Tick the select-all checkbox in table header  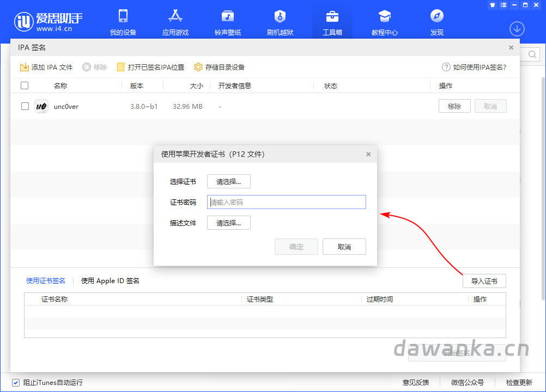pyautogui.click(x=25, y=85)
